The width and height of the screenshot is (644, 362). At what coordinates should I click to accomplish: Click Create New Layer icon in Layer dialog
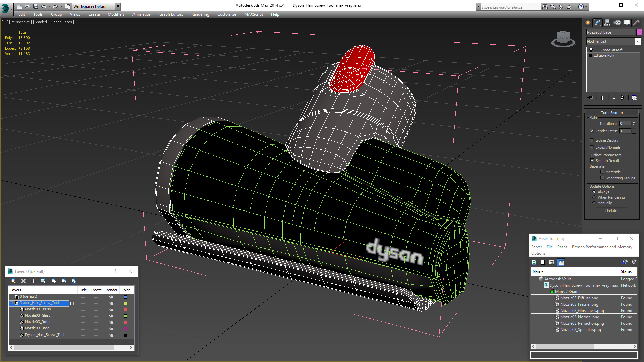(x=13, y=281)
